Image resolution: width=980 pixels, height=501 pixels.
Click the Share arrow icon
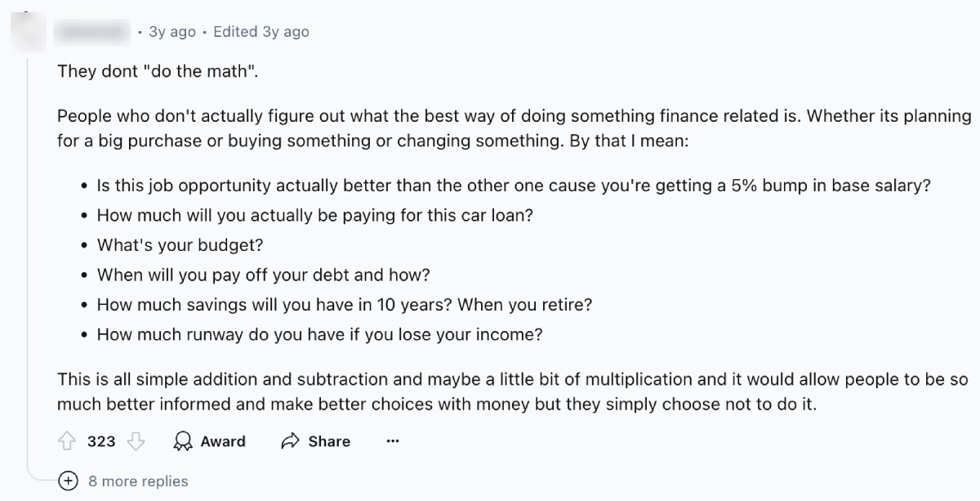(290, 441)
